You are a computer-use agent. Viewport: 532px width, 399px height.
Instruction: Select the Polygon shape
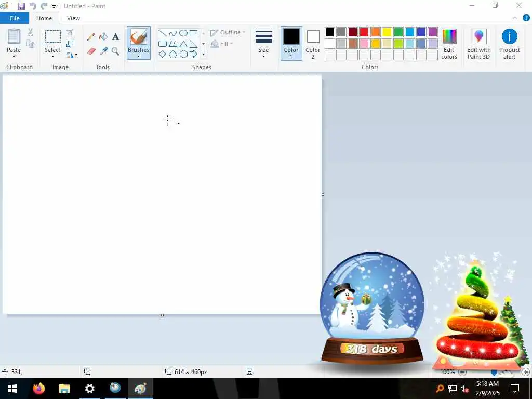pyautogui.click(x=173, y=44)
